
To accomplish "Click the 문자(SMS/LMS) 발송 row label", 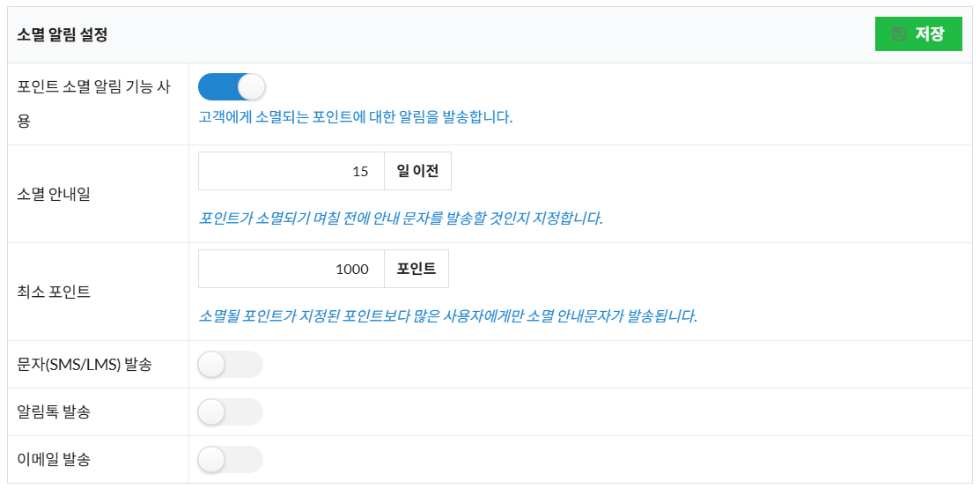I will [x=85, y=365].
